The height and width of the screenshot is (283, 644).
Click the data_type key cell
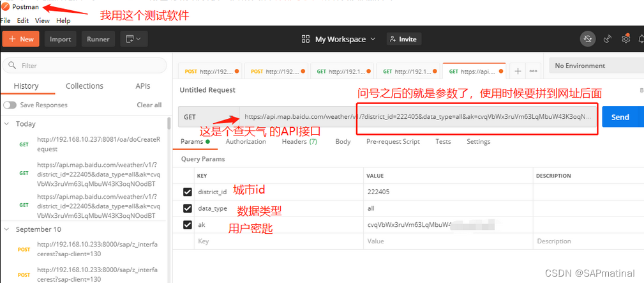tap(278, 208)
